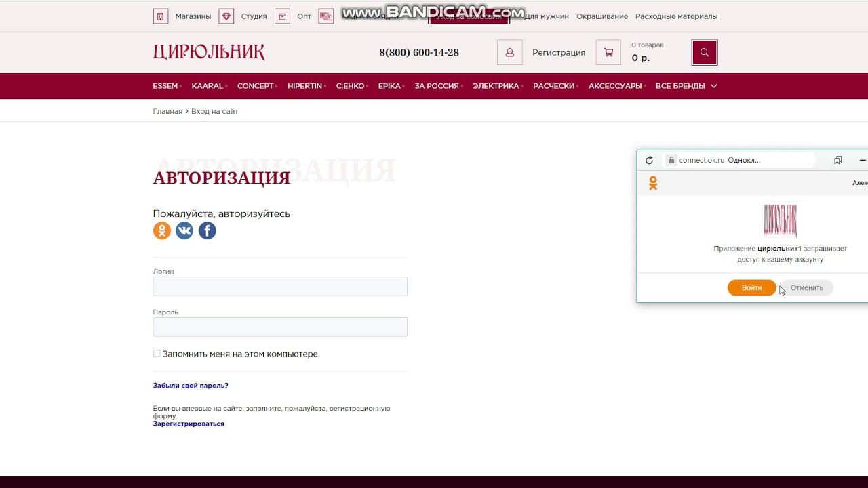Viewport: 868px width, 488px height.
Task: Sign in with the VK icon
Action: coord(184,230)
